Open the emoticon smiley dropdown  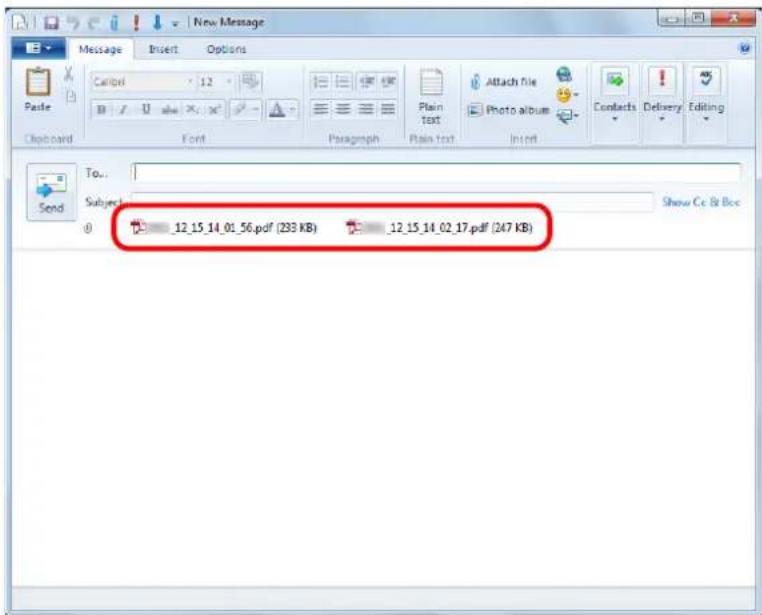pyautogui.click(x=567, y=95)
